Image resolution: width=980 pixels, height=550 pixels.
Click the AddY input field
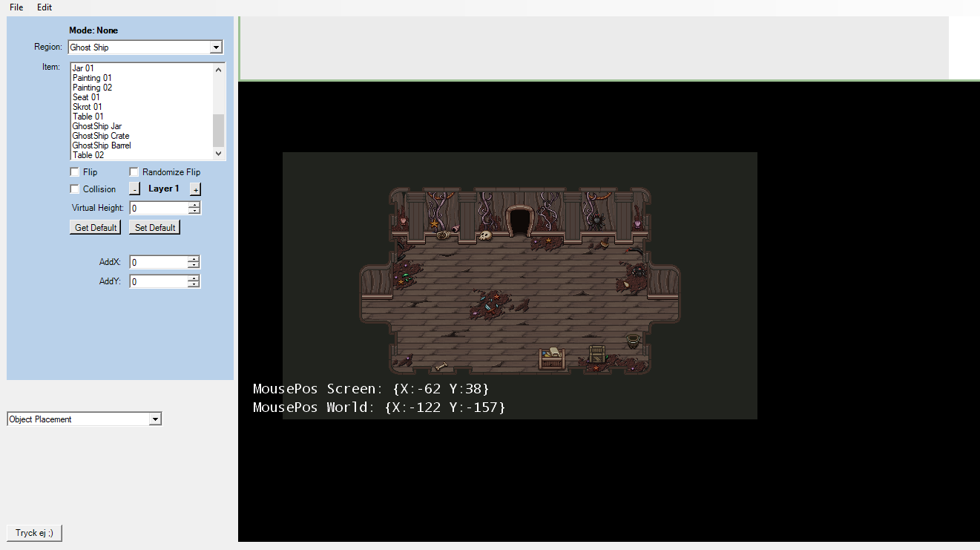[158, 281]
